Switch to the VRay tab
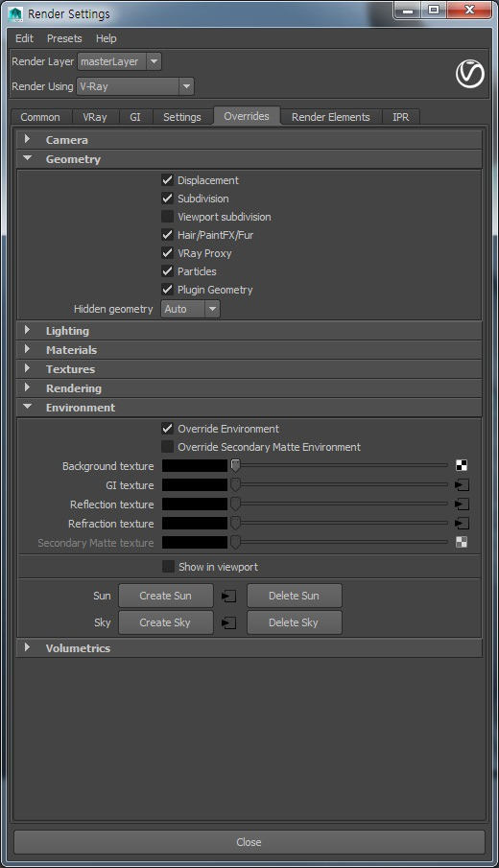This screenshot has width=499, height=868. click(x=95, y=117)
